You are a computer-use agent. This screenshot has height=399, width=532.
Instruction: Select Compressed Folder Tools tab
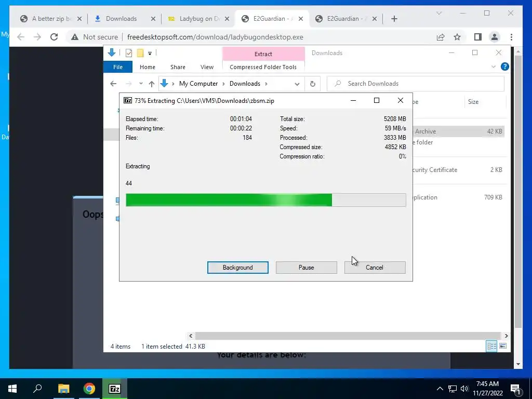coord(263,67)
